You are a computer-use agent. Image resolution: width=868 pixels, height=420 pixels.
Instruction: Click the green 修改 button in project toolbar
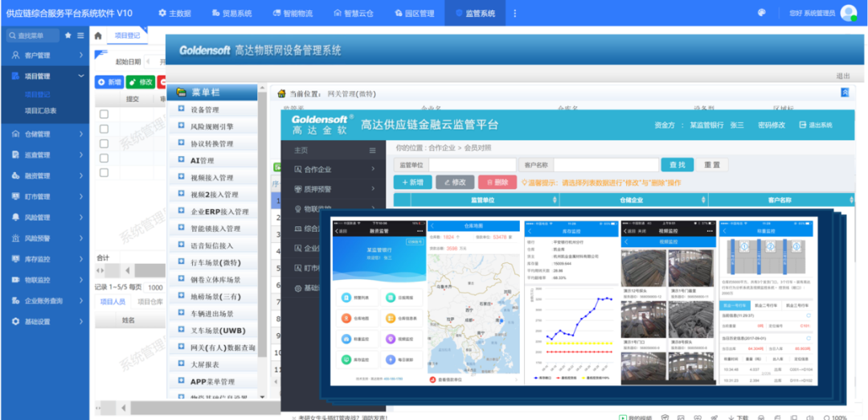point(141,82)
